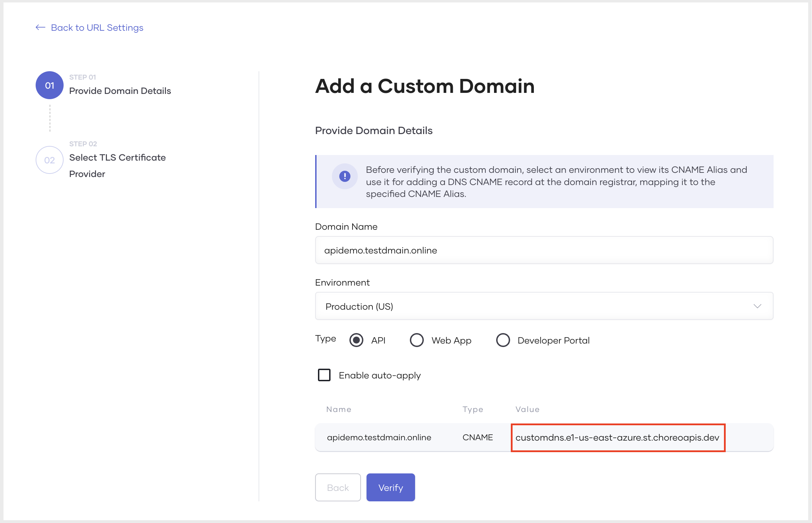Click the back arrow icon

click(x=41, y=28)
